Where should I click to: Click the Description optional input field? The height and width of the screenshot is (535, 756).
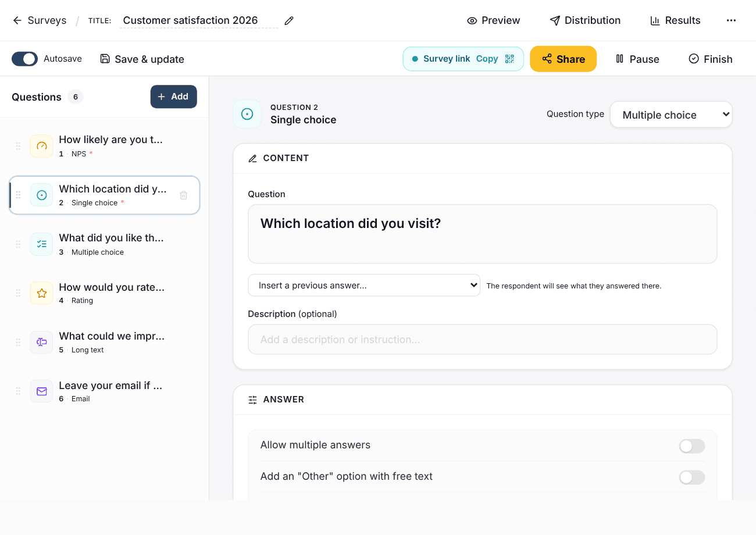click(x=483, y=340)
